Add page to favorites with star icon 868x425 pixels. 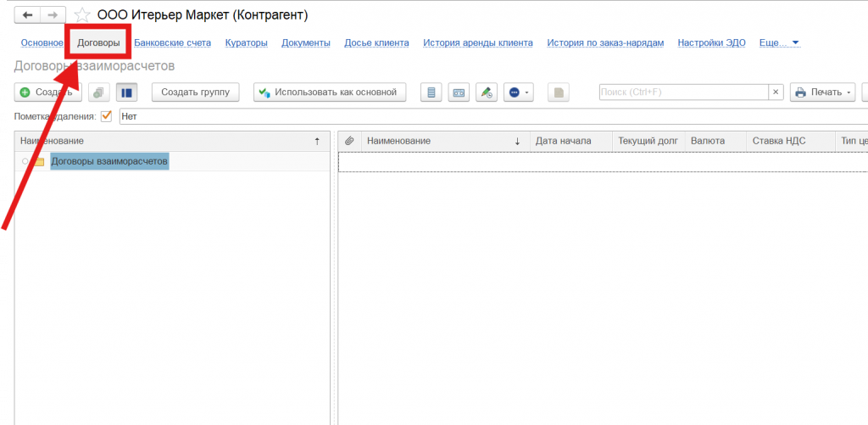coord(81,15)
